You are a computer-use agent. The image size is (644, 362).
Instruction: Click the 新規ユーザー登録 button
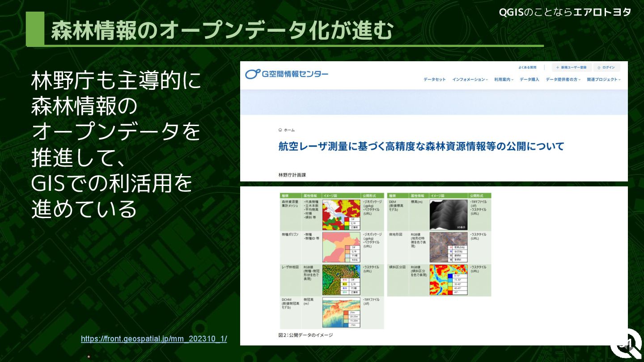click(572, 67)
